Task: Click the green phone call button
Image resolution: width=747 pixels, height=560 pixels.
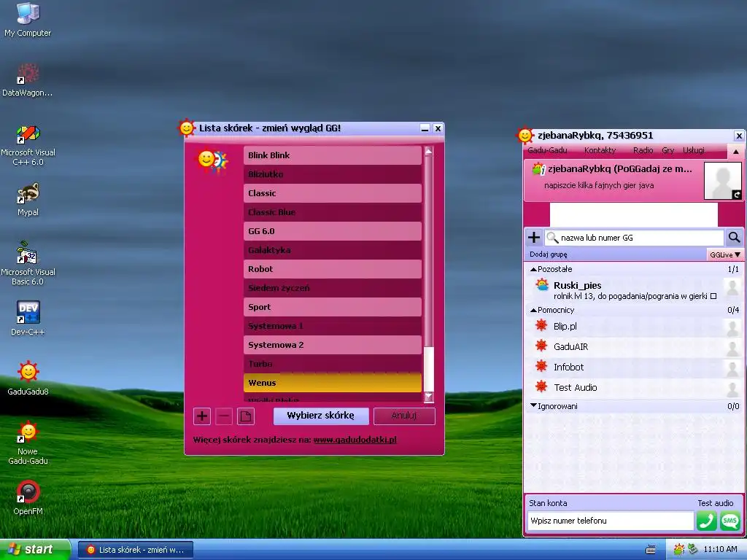Action: click(x=706, y=521)
